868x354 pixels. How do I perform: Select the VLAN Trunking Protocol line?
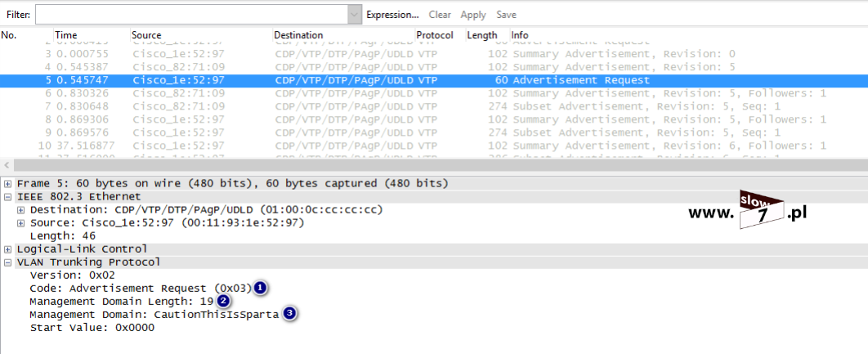coord(88,262)
